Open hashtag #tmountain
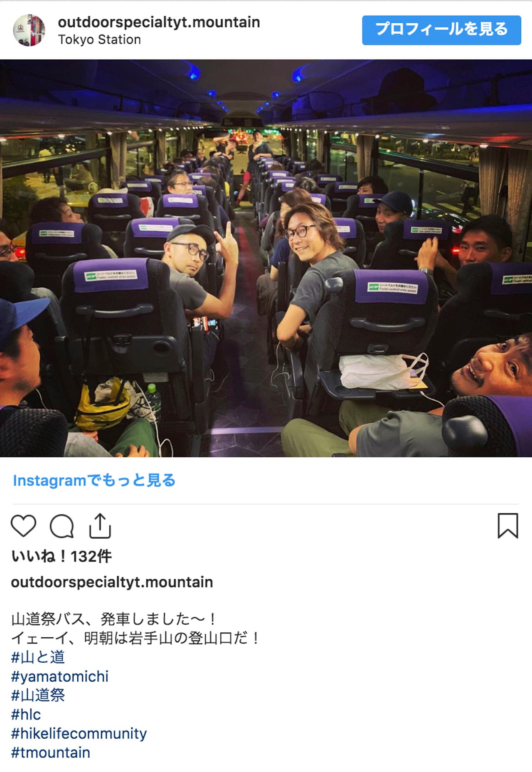 (50, 752)
